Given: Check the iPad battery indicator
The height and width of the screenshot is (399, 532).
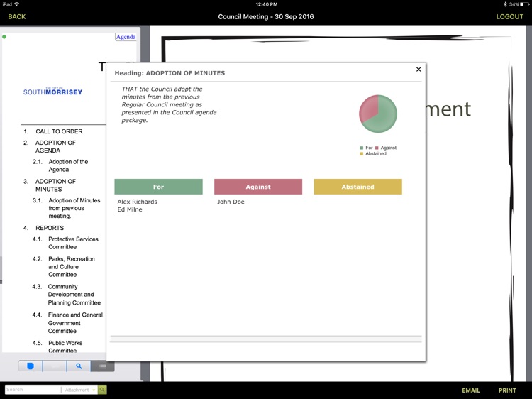Looking at the screenshot, I should tap(524, 4).
